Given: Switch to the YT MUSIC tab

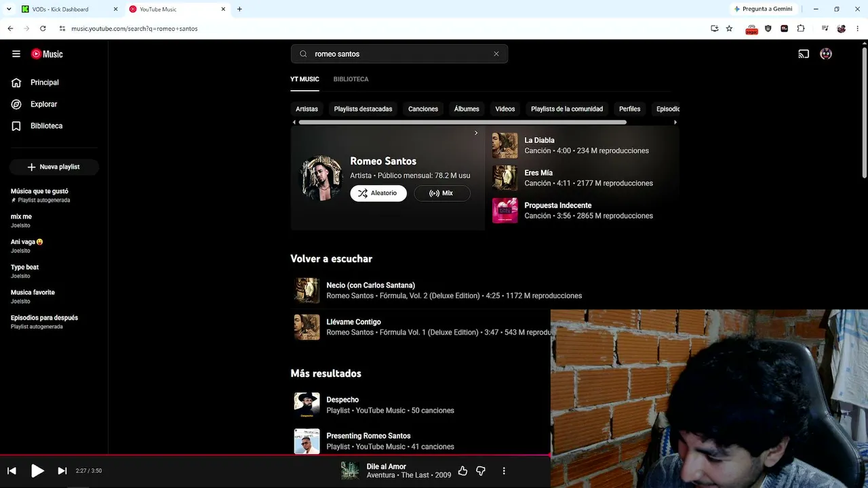Looking at the screenshot, I should (304, 79).
